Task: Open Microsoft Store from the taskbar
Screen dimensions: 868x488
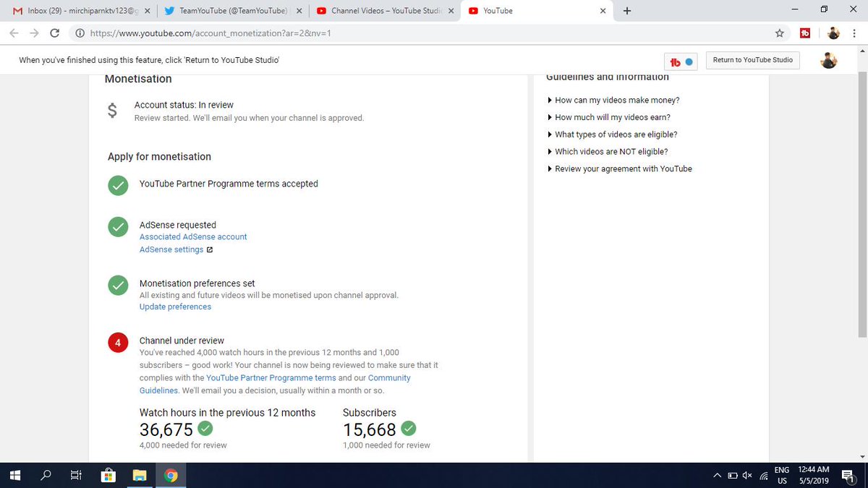Action: pos(109,476)
